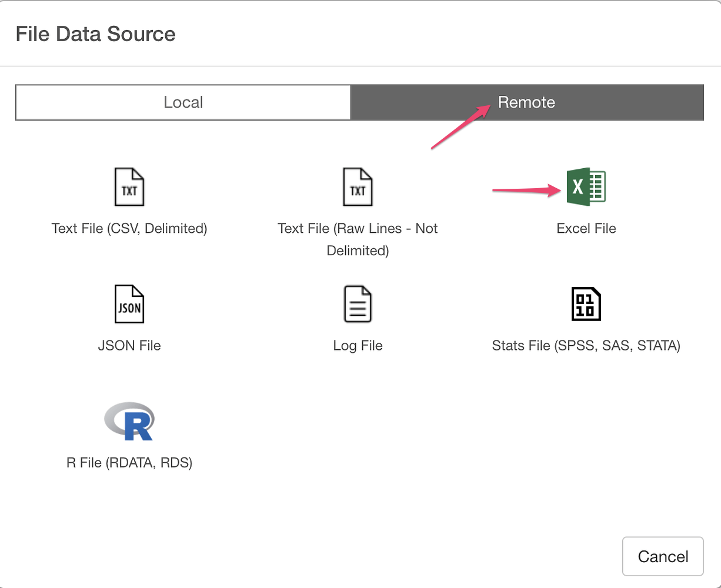Click the "Text File (CSV, Delimited)" label
This screenshot has height=588, width=721.
pyautogui.click(x=129, y=228)
